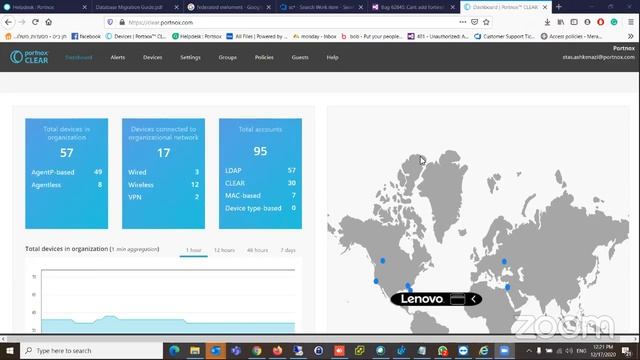Screen dimensions: 640x360
Task: Close the Dashboard Portnox CLEAR tab
Action: 545,7
